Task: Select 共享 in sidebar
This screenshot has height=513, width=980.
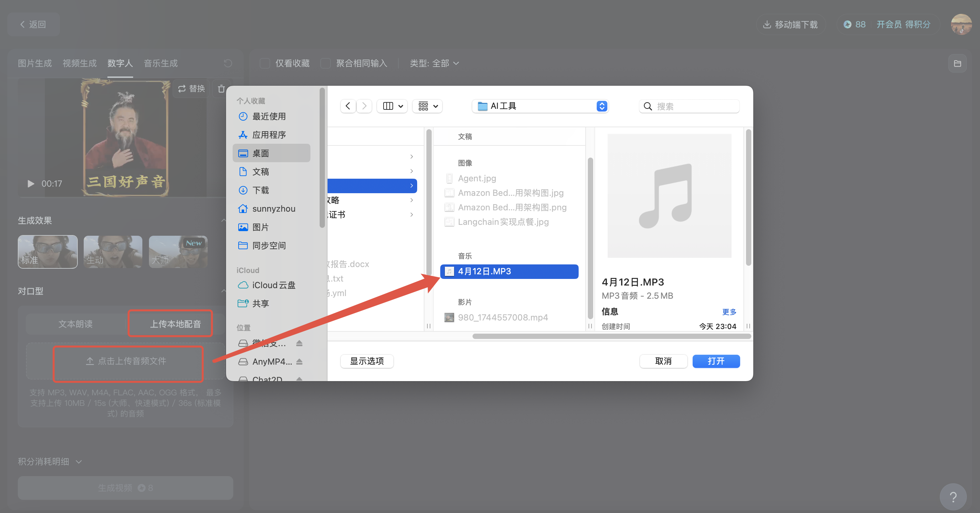Action: tap(272, 303)
